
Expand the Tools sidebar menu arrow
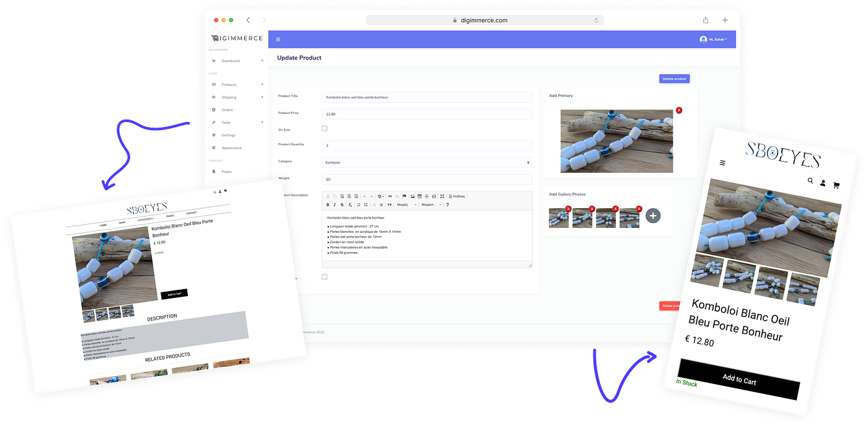[x=262, y=123]
